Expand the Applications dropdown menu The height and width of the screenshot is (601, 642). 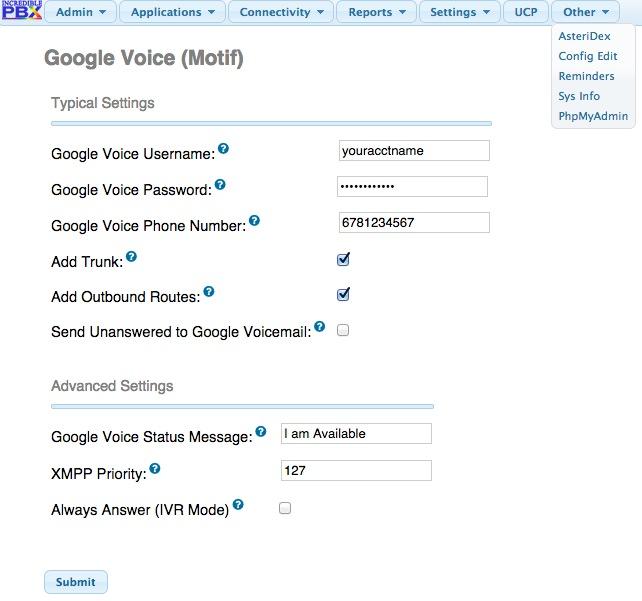tap(172, 12)
